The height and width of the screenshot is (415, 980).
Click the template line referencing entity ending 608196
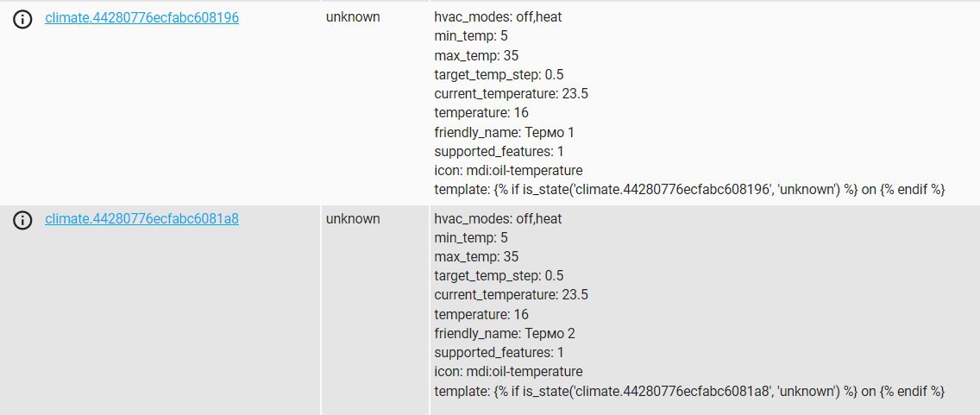tap(690, 190)
